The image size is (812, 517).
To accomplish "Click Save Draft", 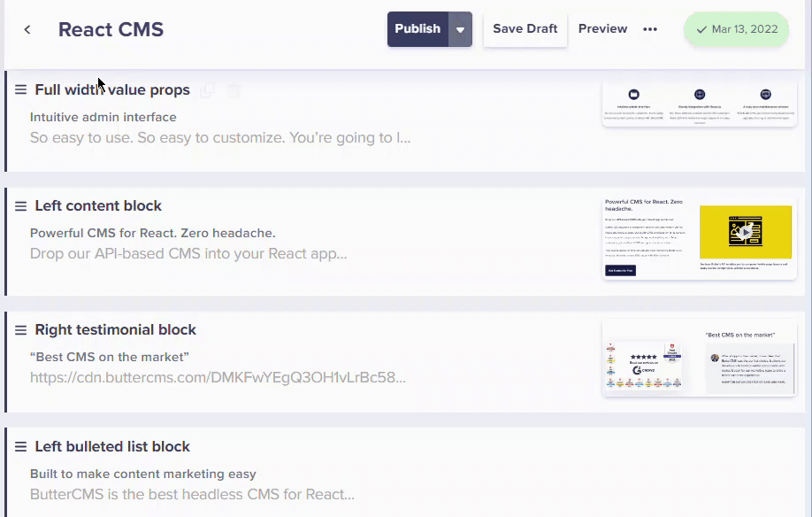I will (525, 29).
